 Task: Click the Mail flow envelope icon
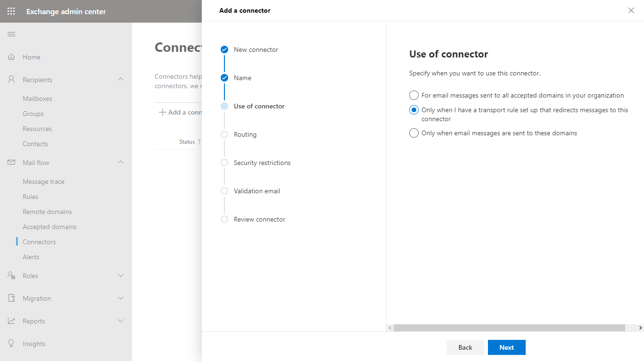coord(11,163)
